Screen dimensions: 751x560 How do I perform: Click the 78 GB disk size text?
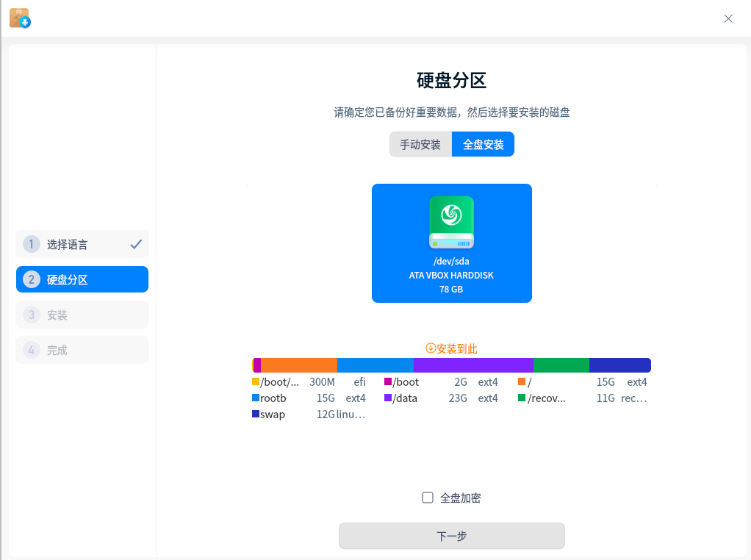451,290
